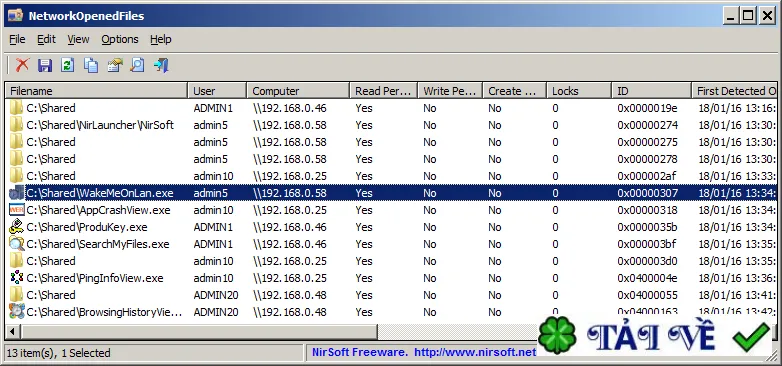Click the ProduKey.exe key icon
This screenshot has height=366, width=782.
(16, 227)
